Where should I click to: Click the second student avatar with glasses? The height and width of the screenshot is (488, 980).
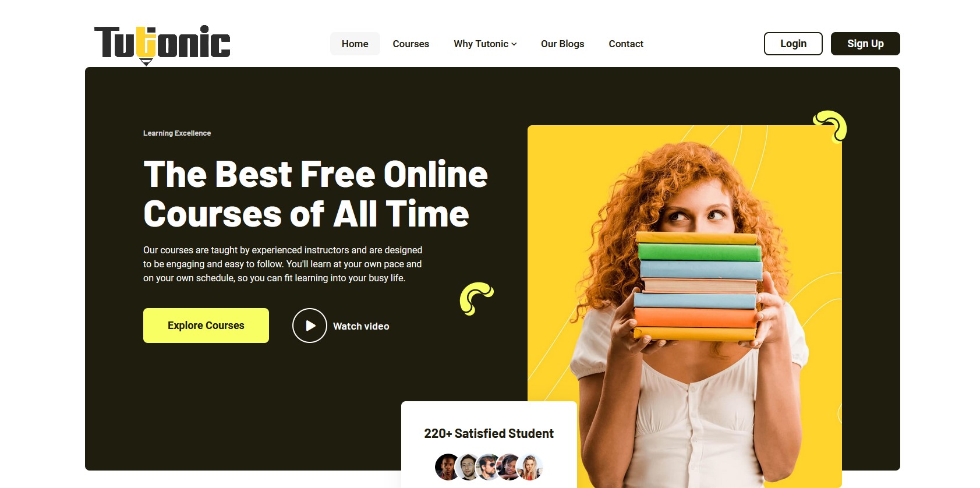(468, 467)
